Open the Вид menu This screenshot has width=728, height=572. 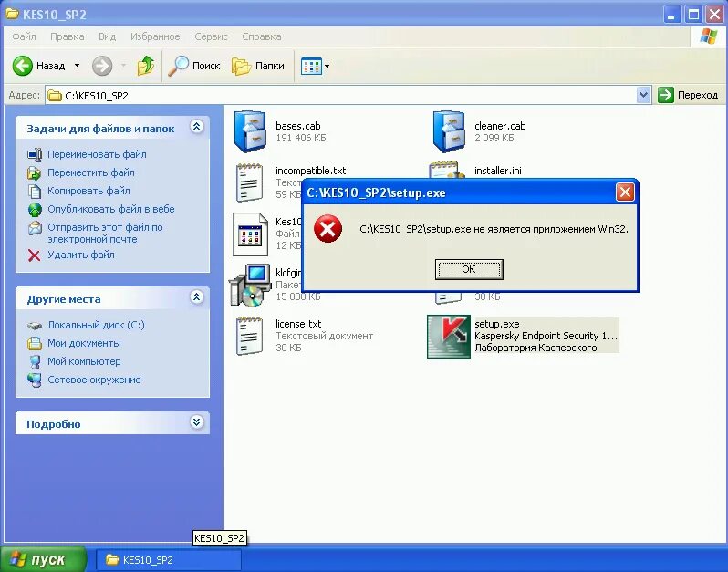(107, 36)
